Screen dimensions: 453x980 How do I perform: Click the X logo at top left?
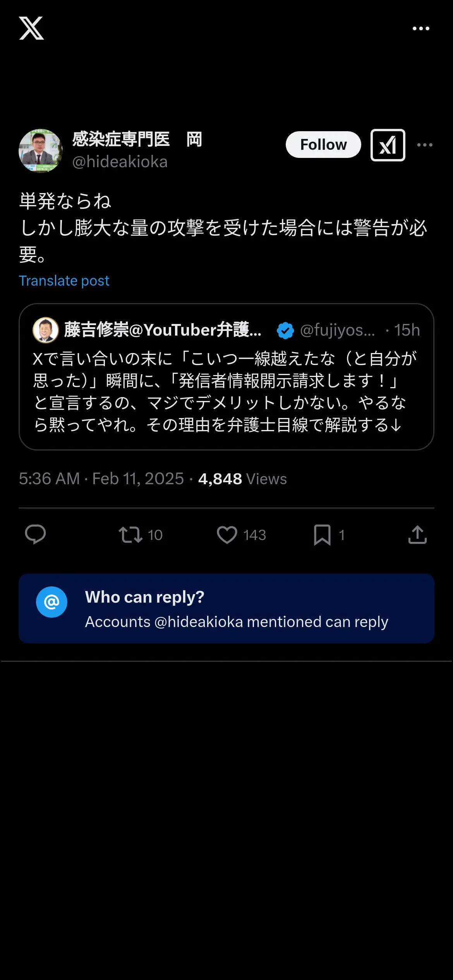[31, 28]
